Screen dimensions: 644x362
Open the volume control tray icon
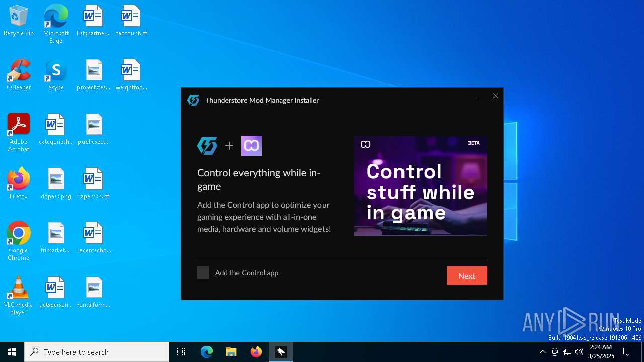tap(579, 352)
